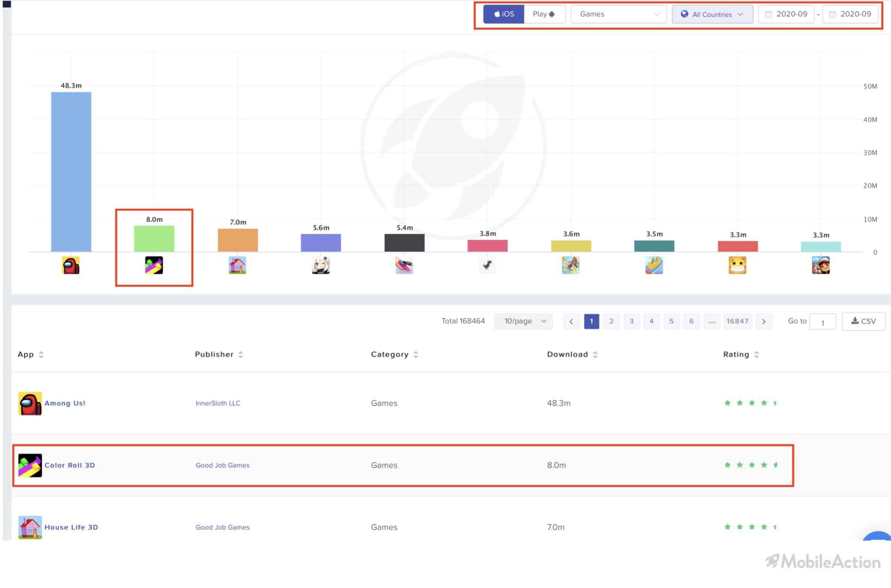Open Among Us! app link

pyautogui.click(x=65, y=403)
